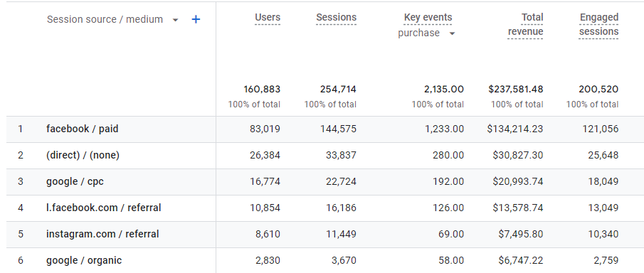The height and width of the screenshot is (273, 644).
Task: Click the 8,610 users cell for instagram.com
Action: (x=268, y=234)
